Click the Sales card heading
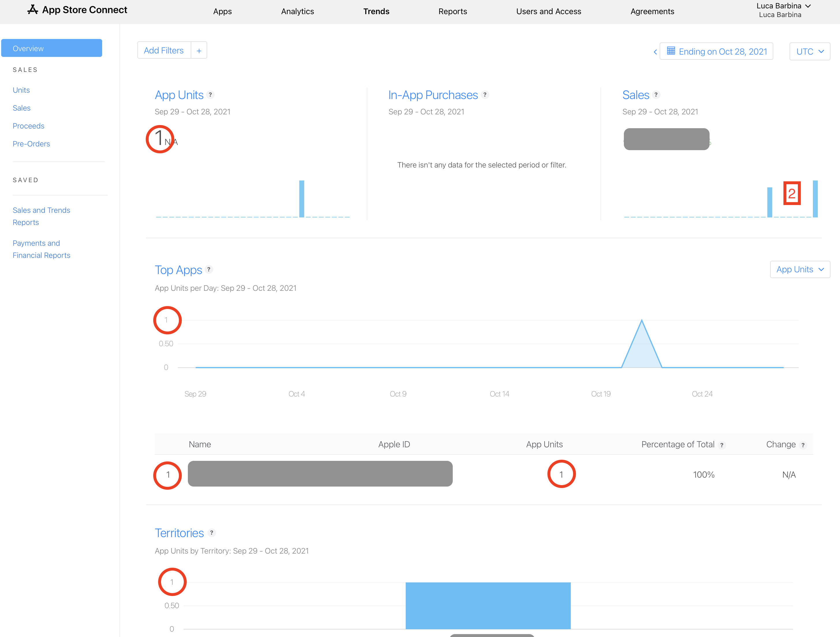Screen dimensions: 840x637 (636, 95)
